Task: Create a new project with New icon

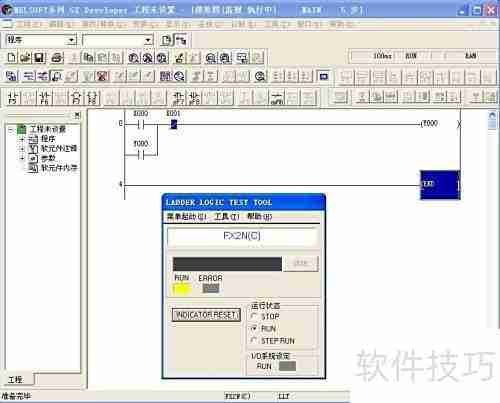Action: pos(11,58)
